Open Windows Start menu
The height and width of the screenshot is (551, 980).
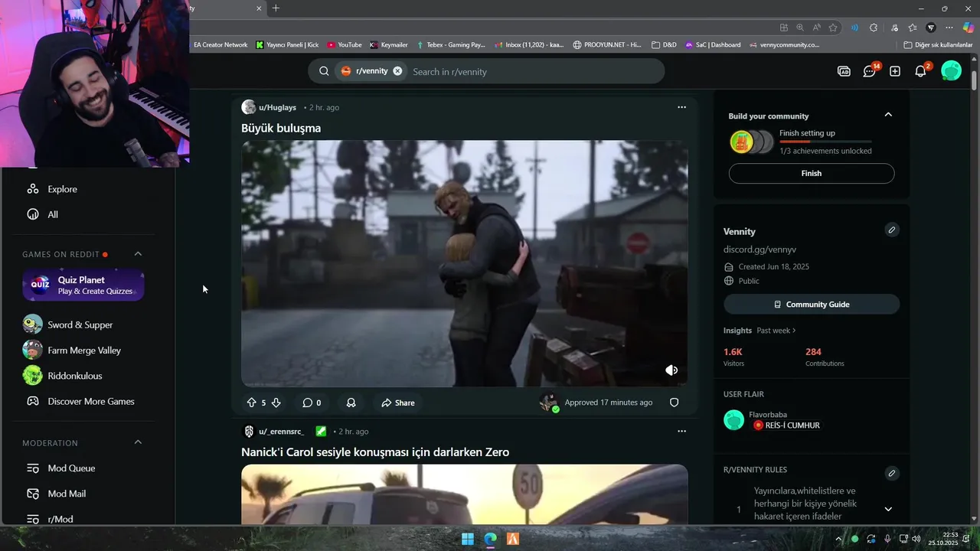(x=468, y=539)
